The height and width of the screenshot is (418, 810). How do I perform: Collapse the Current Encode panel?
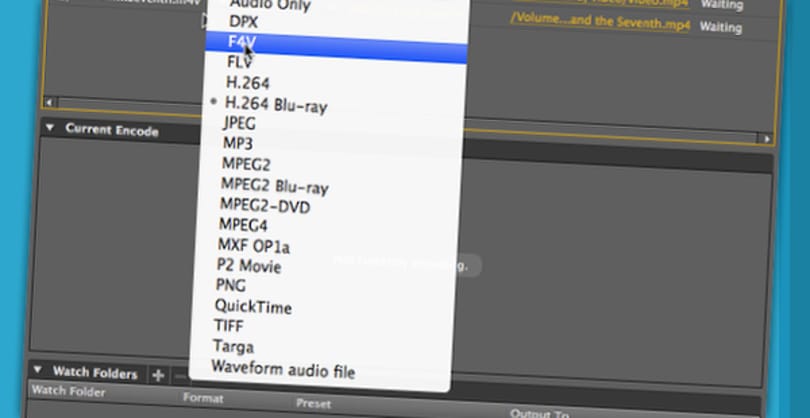[50, 127]
